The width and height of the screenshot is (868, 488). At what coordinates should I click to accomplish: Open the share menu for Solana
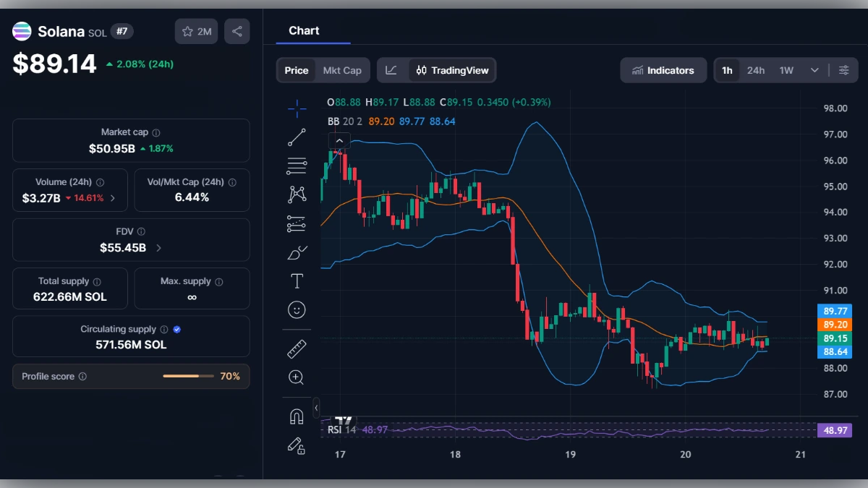(237, 31)
